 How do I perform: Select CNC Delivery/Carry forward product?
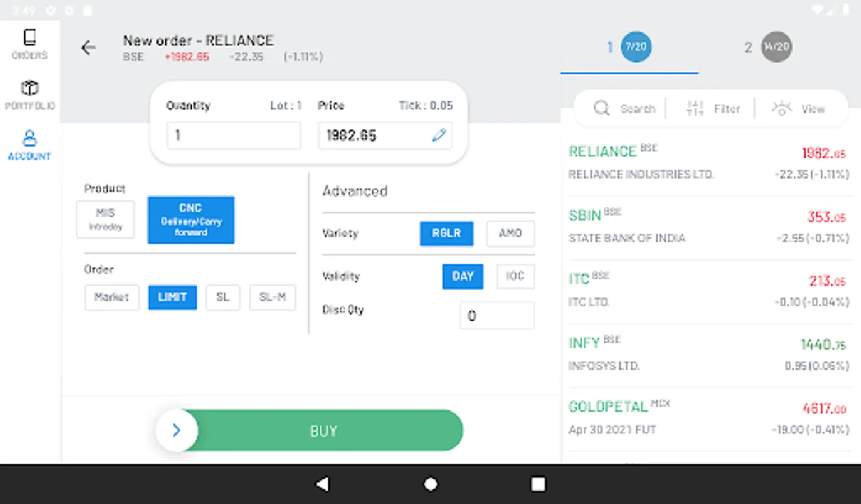[191, 220]
